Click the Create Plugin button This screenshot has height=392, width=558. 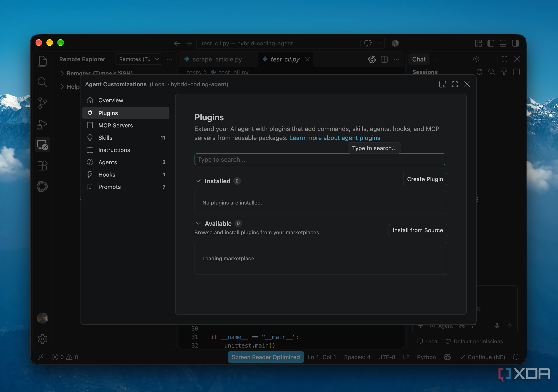[x=425, y=179]
